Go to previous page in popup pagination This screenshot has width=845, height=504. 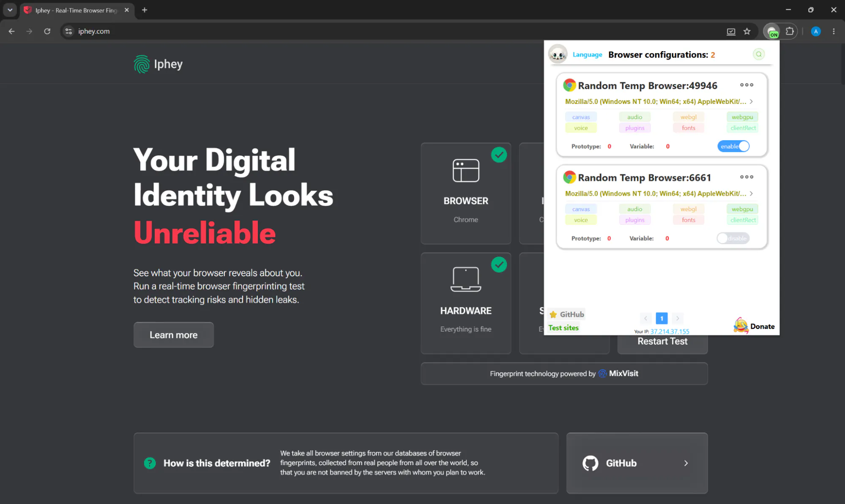click(645, 318)
